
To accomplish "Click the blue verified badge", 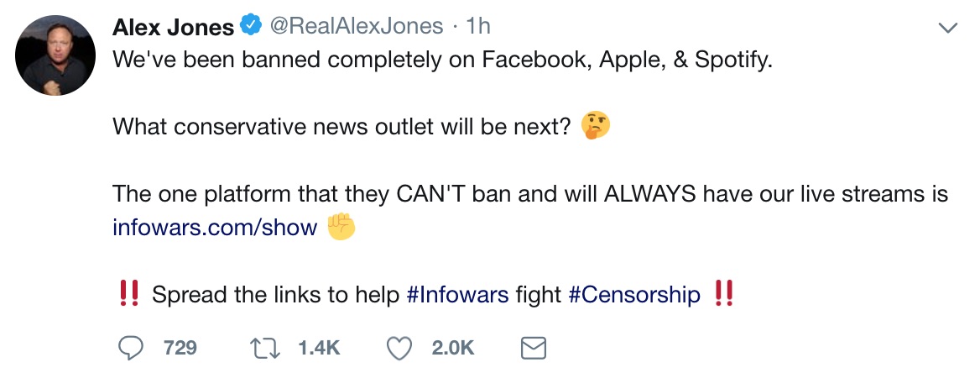I will (251, 26).
